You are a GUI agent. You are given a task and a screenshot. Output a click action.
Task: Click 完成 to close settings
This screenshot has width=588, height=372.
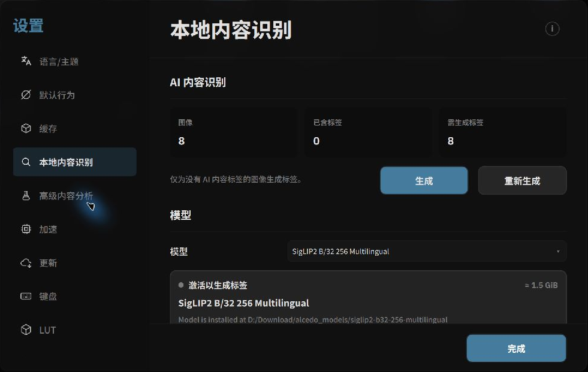[516, 349]
